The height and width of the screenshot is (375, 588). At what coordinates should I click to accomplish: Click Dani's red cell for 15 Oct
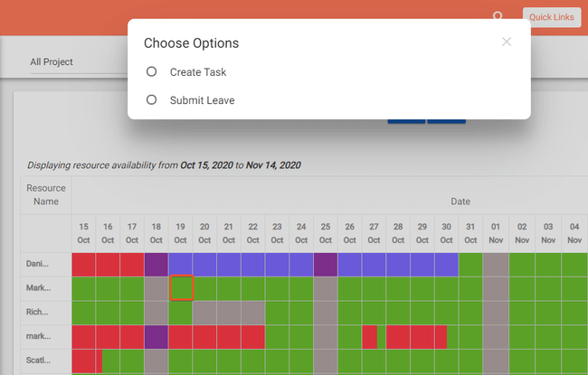click(83, 264)
